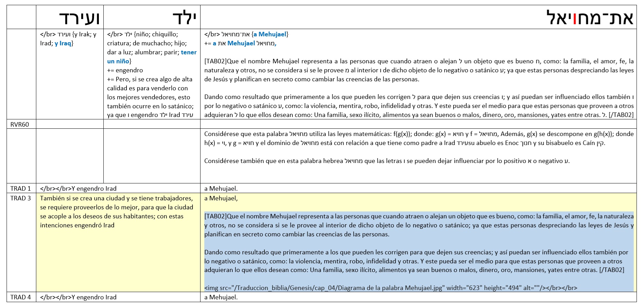Click the blue-highlighted [TAB02] paragraph in TRAD 3
The height and width of the screenshot is (308, 644).
point(418,225)
